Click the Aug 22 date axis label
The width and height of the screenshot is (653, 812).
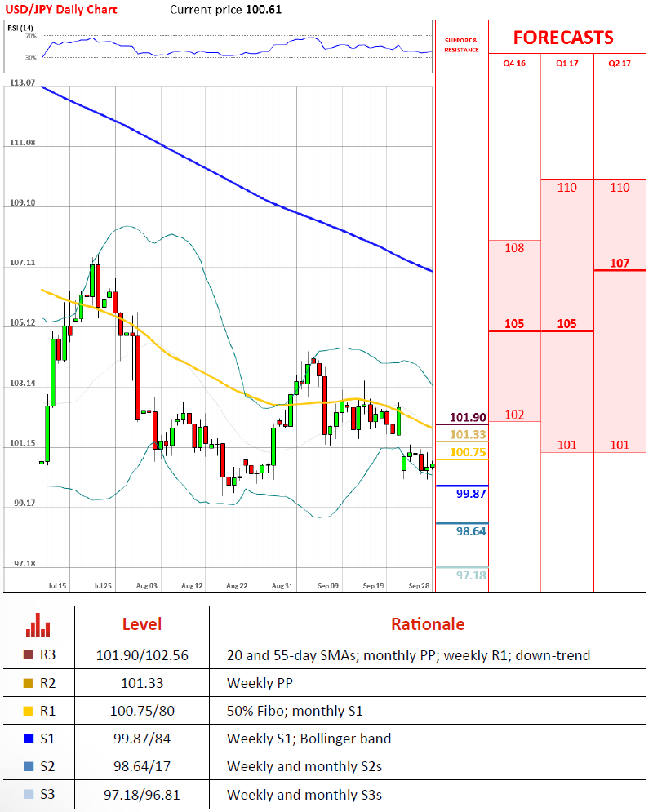pyautogui.click(x=237, y=586)
